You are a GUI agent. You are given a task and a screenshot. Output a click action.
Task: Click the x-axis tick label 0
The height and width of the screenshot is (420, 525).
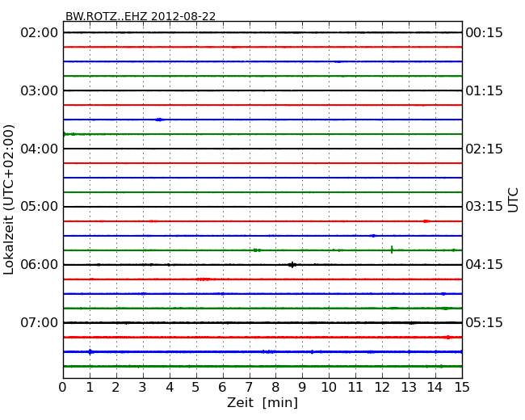(x=63, y=388)
